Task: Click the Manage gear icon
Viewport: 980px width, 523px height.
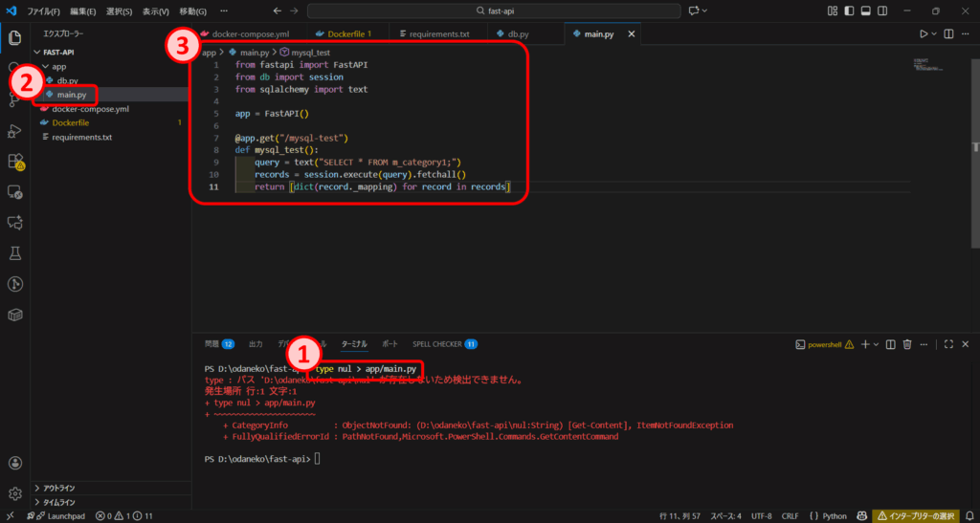Action: (x=15, y=493)
